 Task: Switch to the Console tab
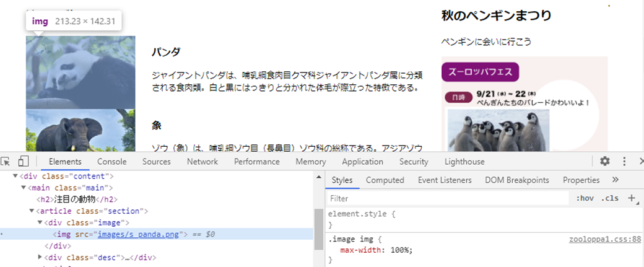tap(111, 162)
